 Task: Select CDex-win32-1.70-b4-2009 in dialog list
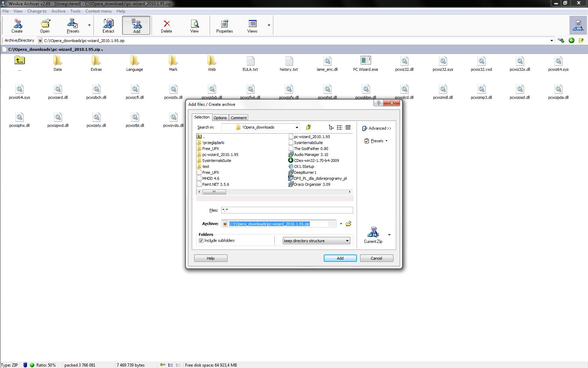[x=314, y=161]
